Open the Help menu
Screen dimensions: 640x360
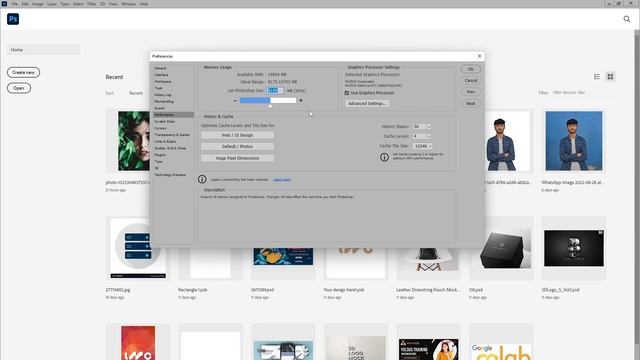[144, 4]
